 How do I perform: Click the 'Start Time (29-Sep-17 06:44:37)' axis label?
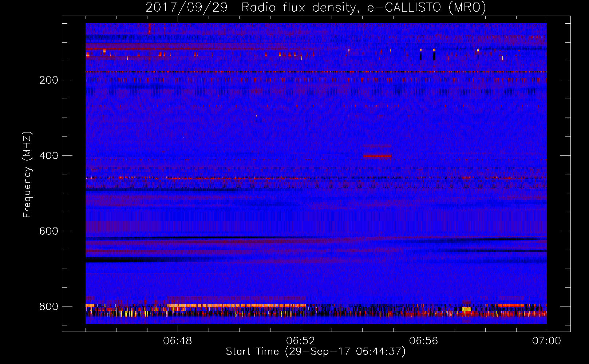(x=316, y=352)
